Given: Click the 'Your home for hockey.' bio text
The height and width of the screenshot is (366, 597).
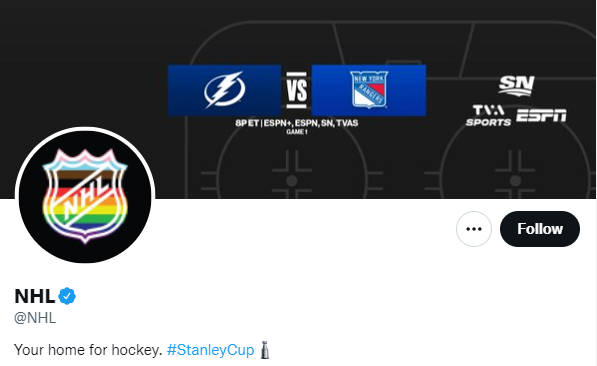Looking at the screenshot, I should [88, 350].
